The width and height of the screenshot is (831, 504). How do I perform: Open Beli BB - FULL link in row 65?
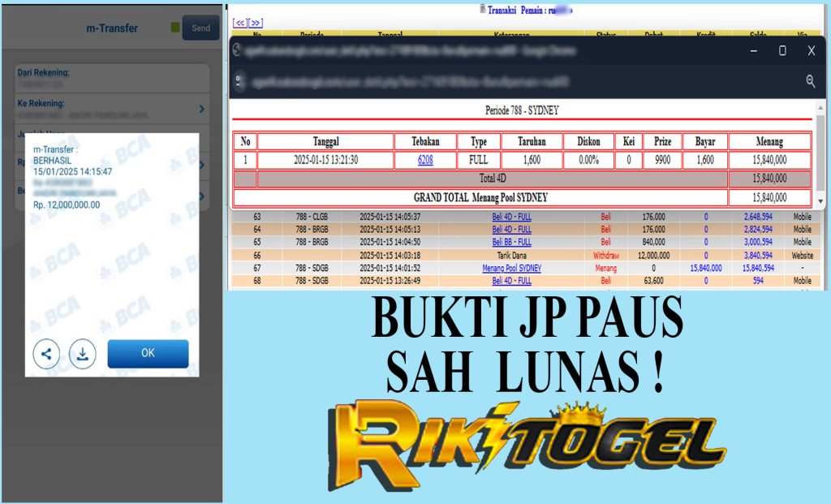(511, 242)
